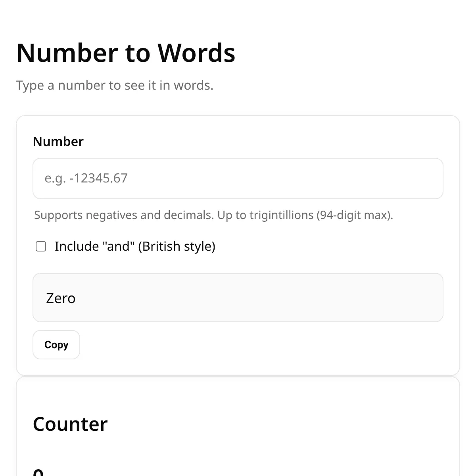This screenshot has width=476, height=476.
Task: Click the counter value 0
Action: (38, 472)
